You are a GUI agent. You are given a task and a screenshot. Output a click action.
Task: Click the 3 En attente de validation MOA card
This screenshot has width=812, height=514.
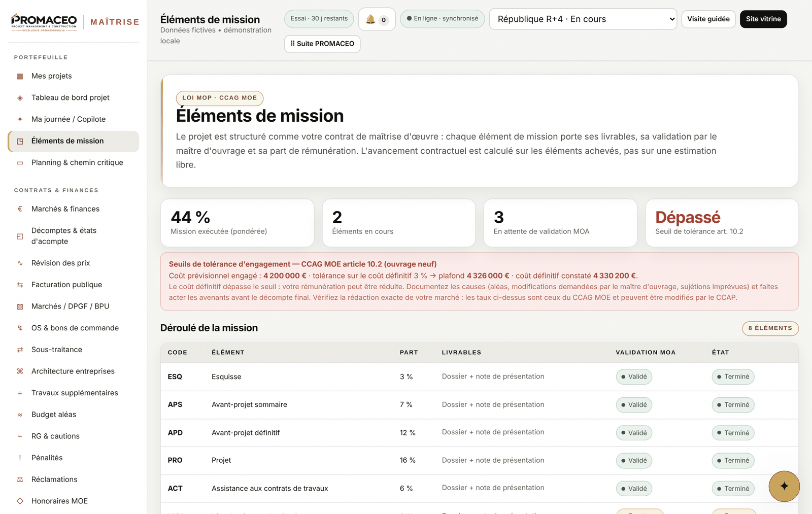tap(560, 223)
